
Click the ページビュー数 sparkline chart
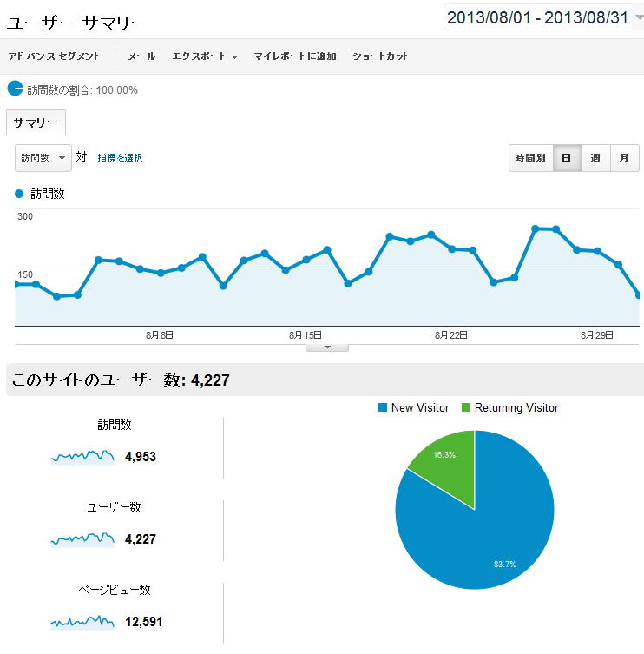(x=82, y=622)
